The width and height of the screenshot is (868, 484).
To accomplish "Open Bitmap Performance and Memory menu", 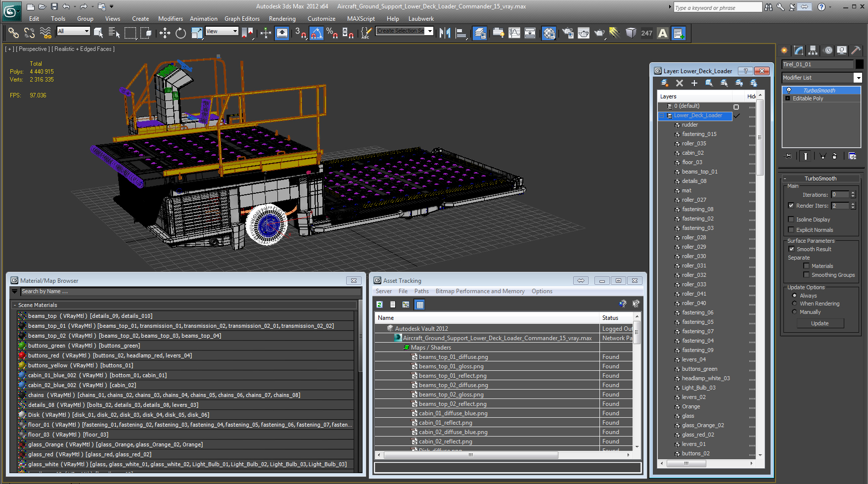I will pos(480,291).
